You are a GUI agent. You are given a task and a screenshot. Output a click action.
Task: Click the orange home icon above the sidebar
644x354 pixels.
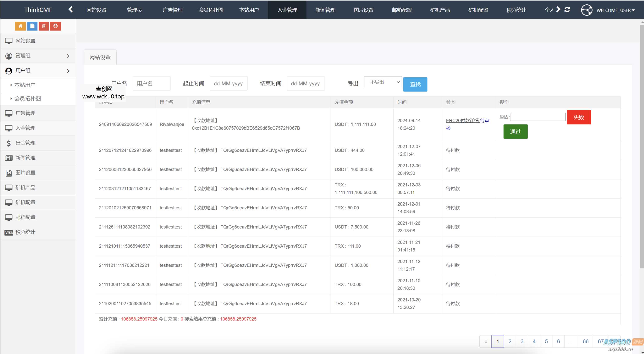(20, 26)
